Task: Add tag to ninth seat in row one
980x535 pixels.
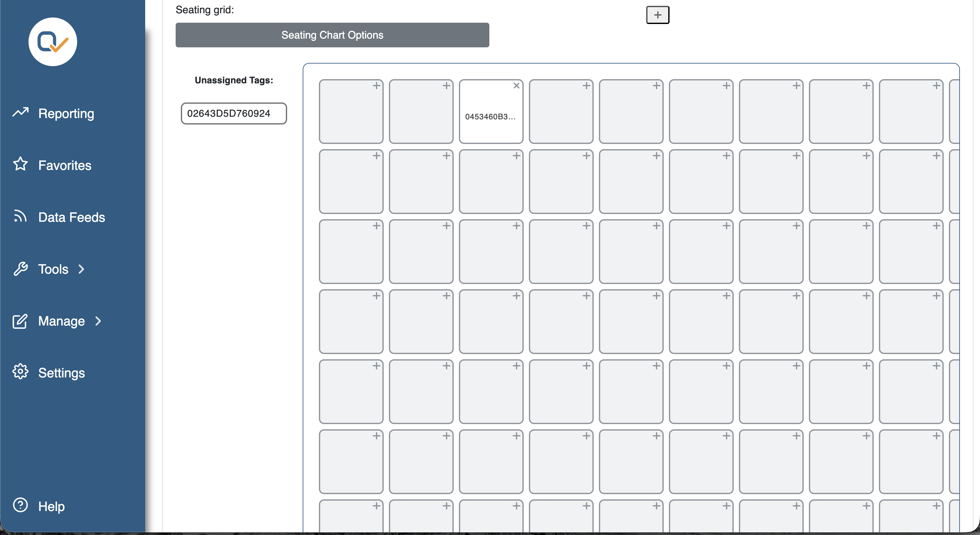Action: point(936,86)
